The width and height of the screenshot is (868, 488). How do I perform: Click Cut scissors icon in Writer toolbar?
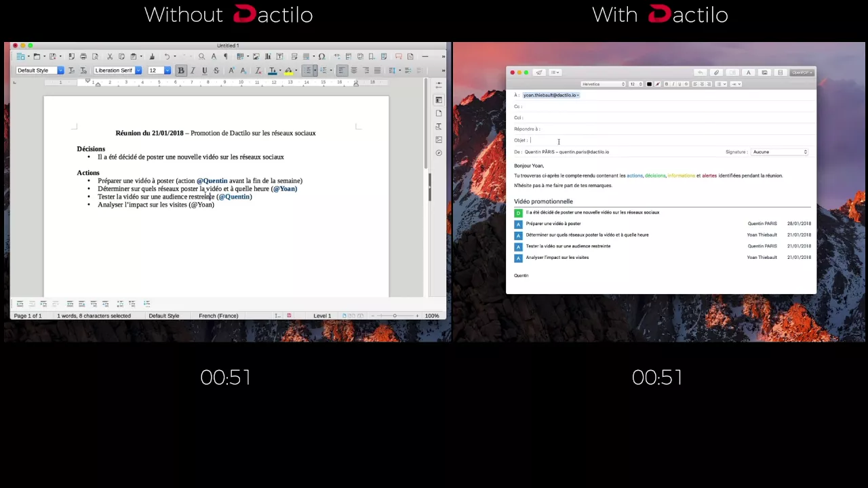[109, 56]
